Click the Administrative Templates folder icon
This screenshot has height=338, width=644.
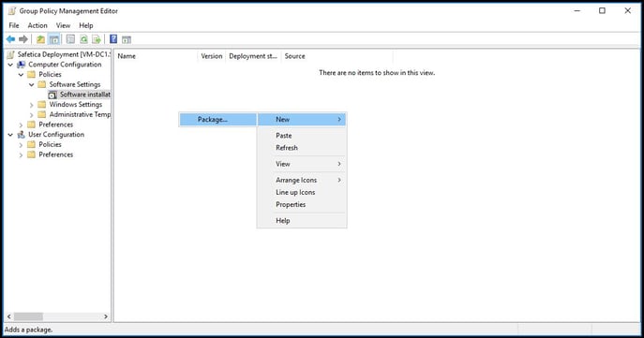42,114
